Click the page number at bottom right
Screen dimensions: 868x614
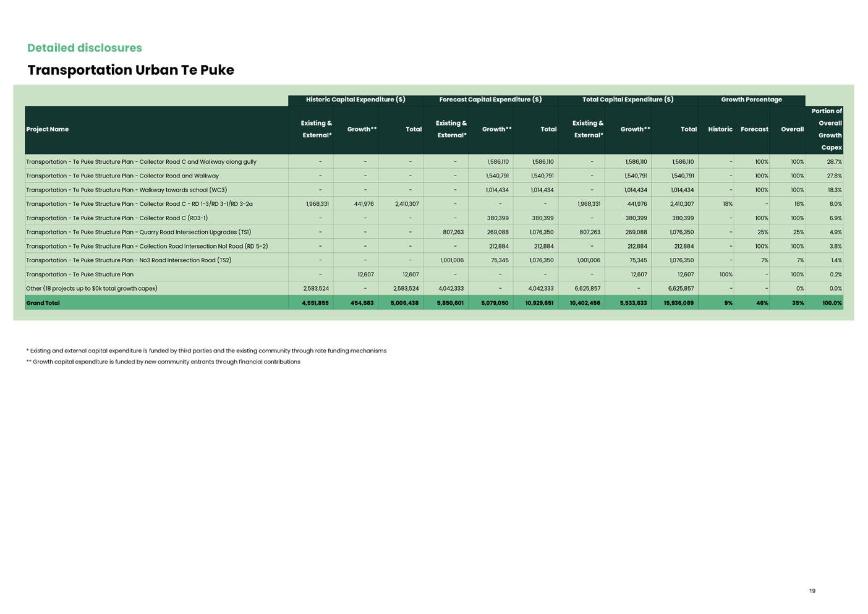(x=812, y=591)
